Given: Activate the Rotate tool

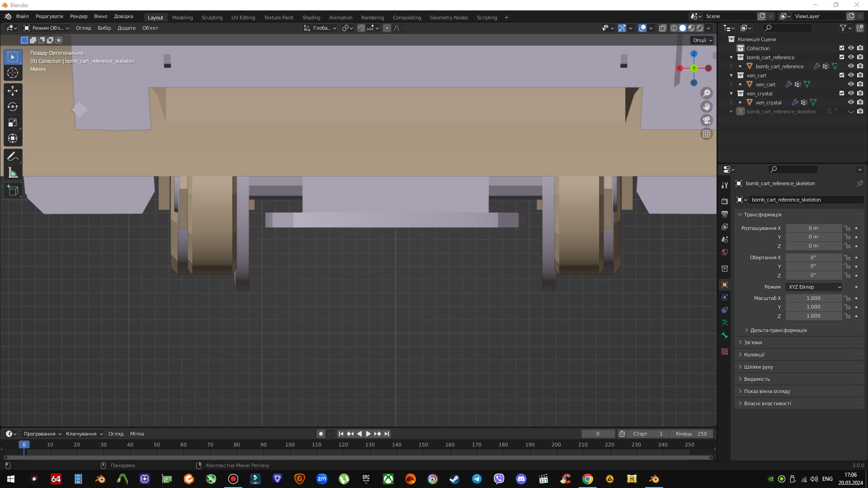Looking at the screenshot, I should [x=13, y=107].
